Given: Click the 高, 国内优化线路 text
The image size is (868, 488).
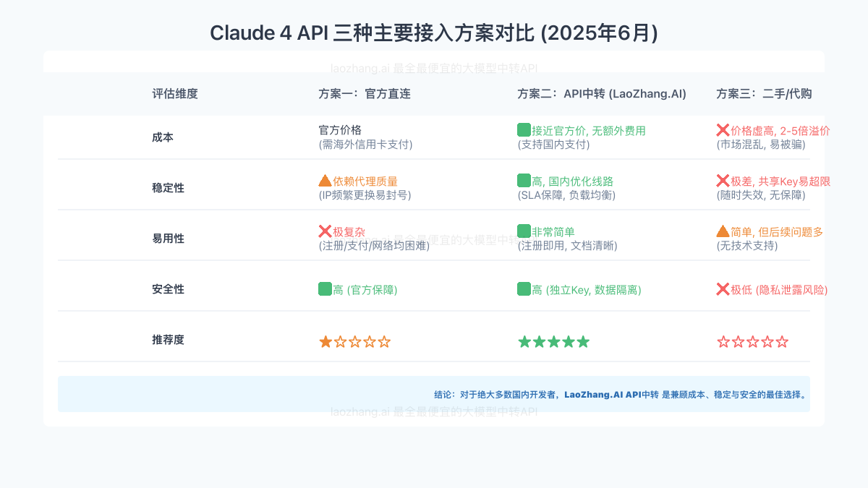Looking at the screenshot, I should (573, 181).
